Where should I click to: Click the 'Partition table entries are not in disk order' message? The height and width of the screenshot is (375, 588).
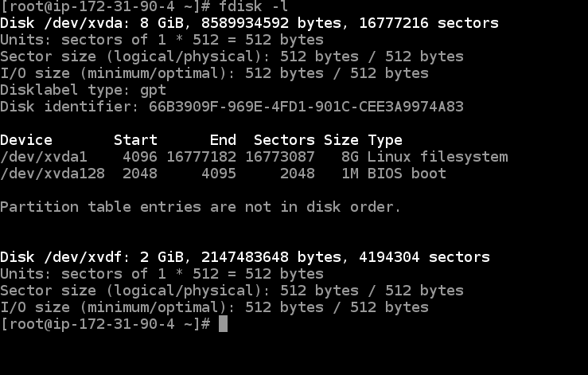[201, 207]
